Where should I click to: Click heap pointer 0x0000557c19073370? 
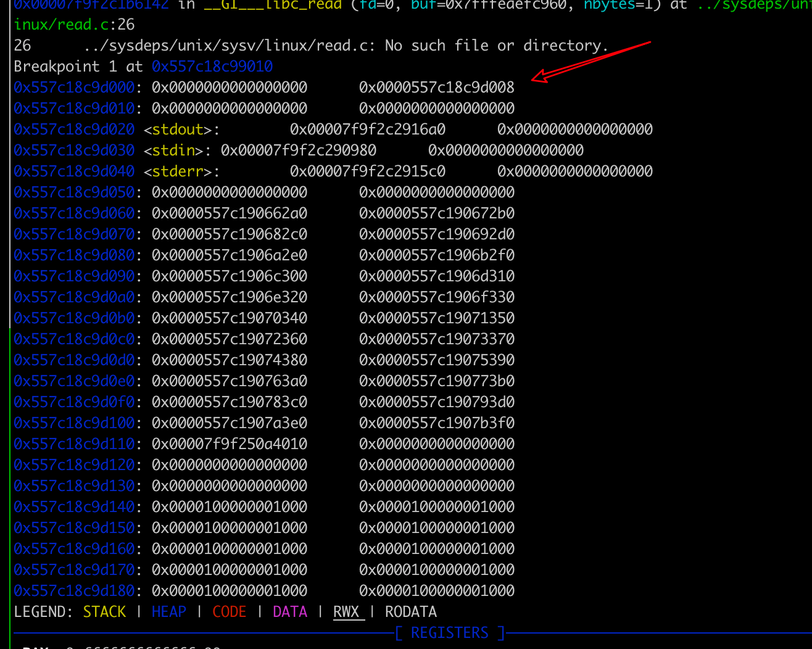pyautogui.click(x=437, y=339)
